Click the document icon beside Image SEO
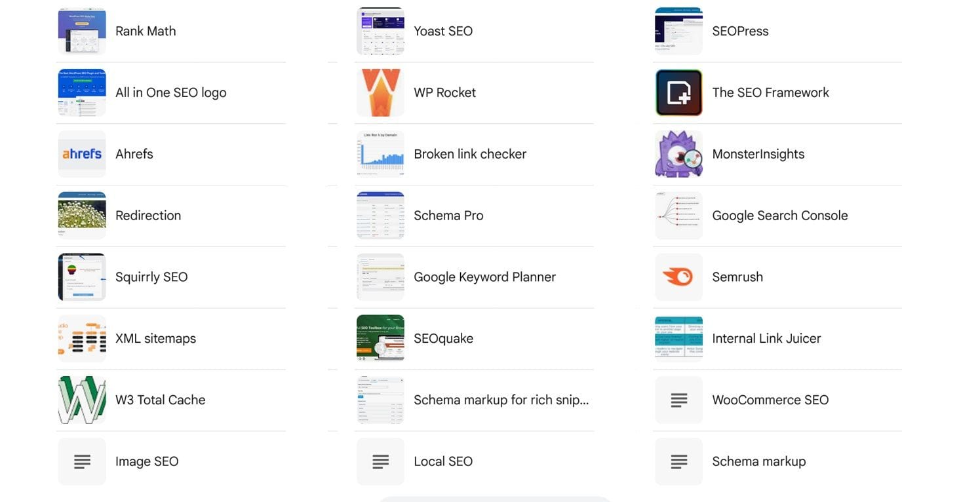Screen dimensions: 980x502 point(82,461)
